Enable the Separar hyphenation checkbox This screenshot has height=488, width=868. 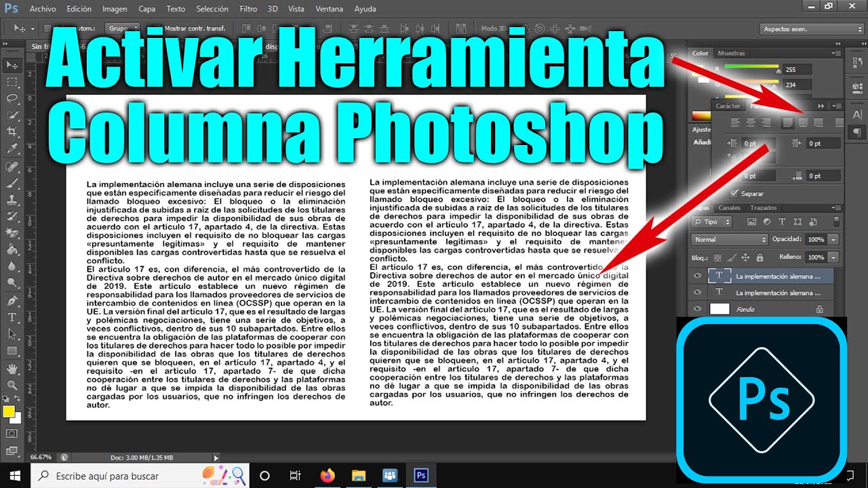click(x=735, y=194)
